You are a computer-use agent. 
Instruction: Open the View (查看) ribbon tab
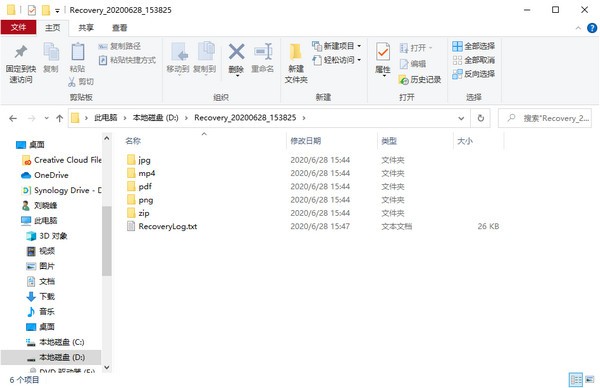point(119,28)
